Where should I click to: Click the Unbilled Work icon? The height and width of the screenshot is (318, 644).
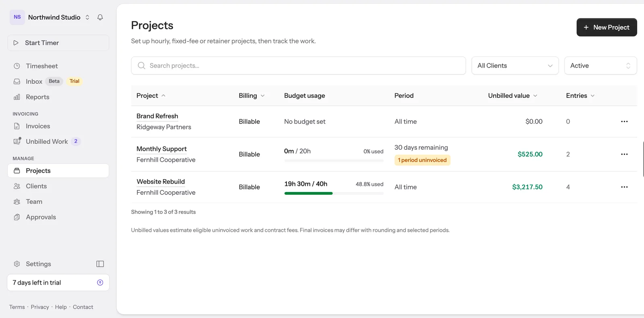tap(17, 141)
